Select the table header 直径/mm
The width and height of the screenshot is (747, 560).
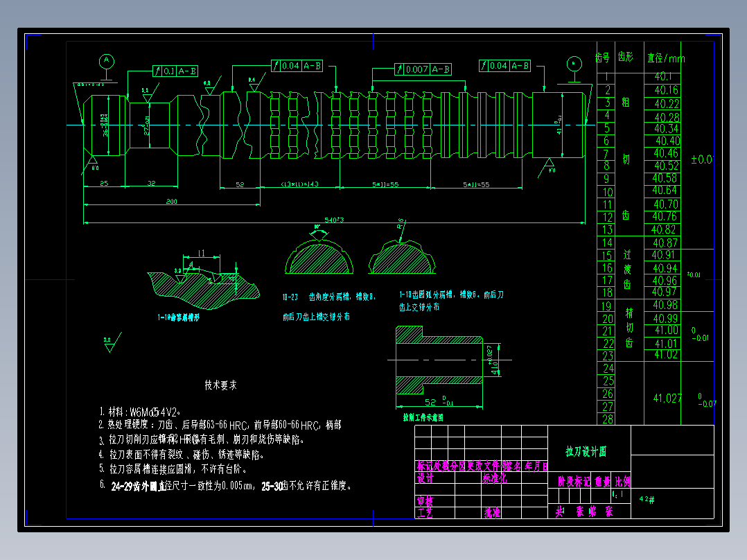(x=666, y=58)
